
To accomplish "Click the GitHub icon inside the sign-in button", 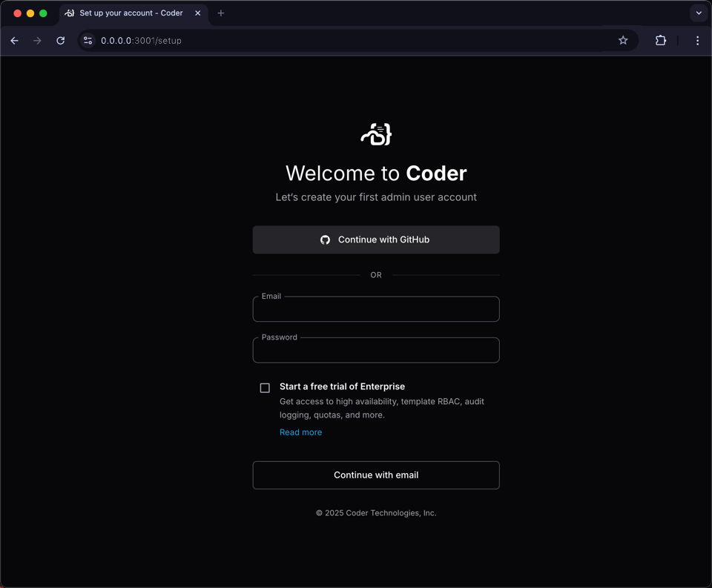I will pyautogui.click(x=325, y=240).
